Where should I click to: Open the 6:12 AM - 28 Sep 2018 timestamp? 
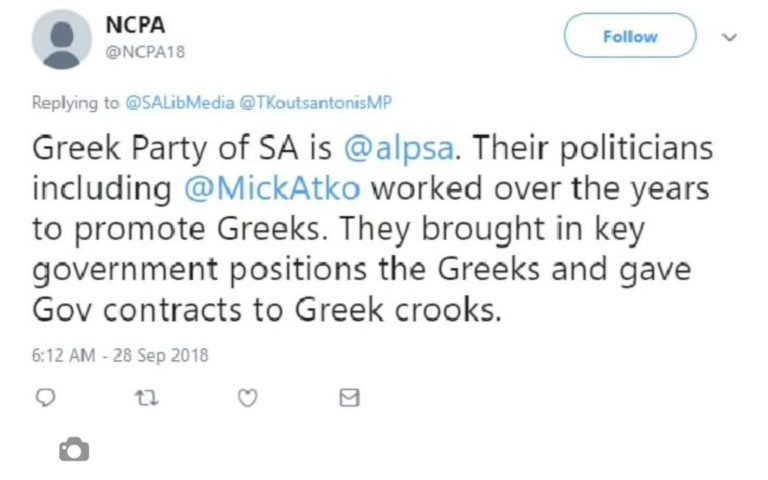coord(120,355)
